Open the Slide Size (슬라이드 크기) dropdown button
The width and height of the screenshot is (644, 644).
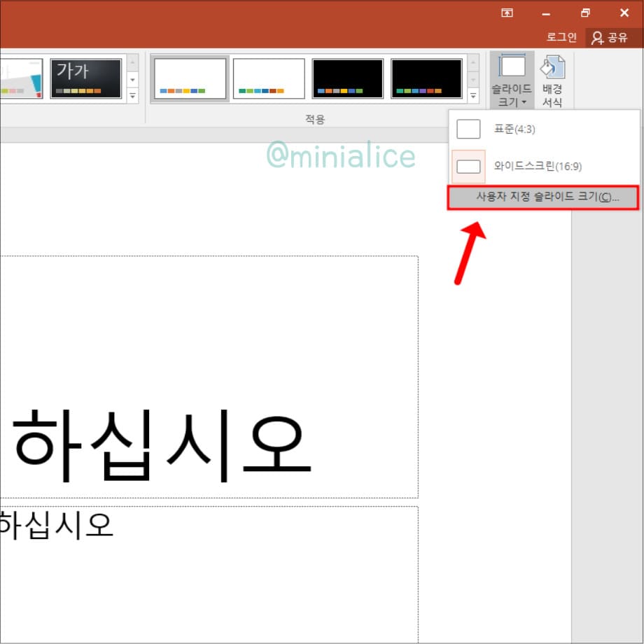click(x=512, y=80)
